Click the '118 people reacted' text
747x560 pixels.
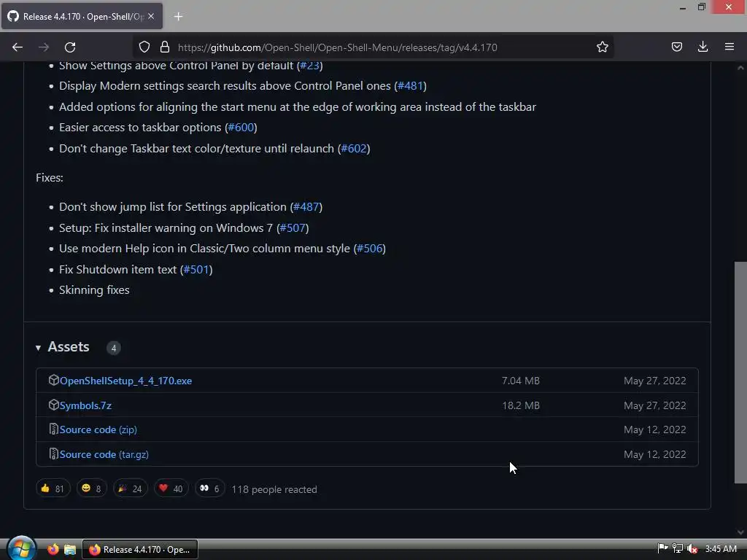274,489
